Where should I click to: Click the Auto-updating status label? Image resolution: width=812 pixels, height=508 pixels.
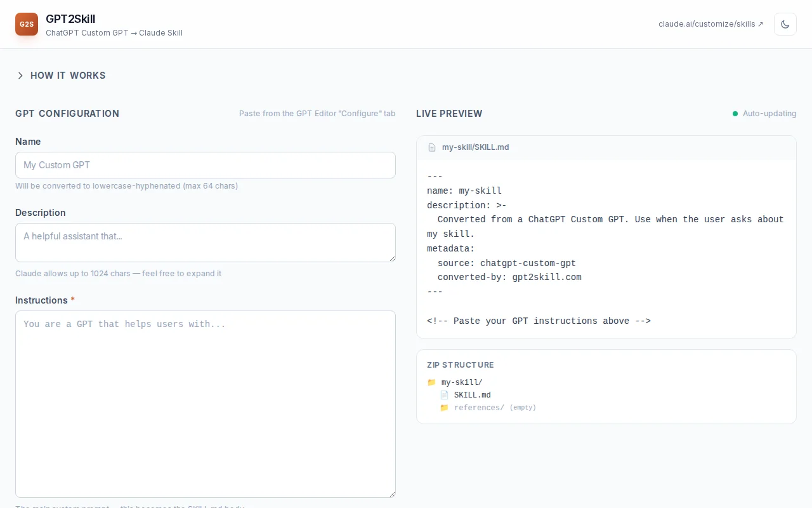click(769, 114)
